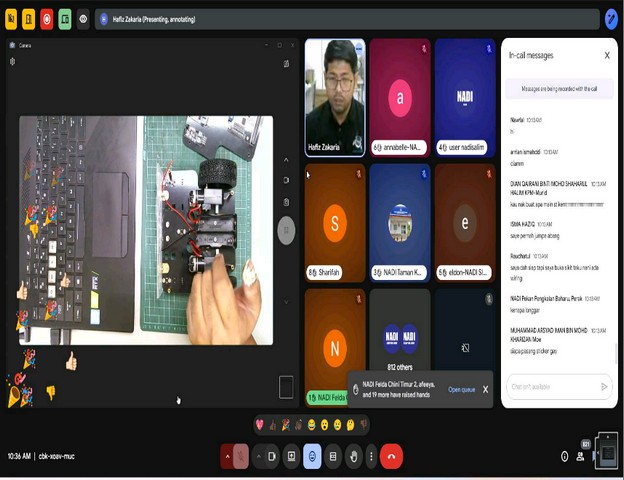The height and width of the screenshot is (480, 624).
Task: Send the heart emoji reaction
Action: 259,425
